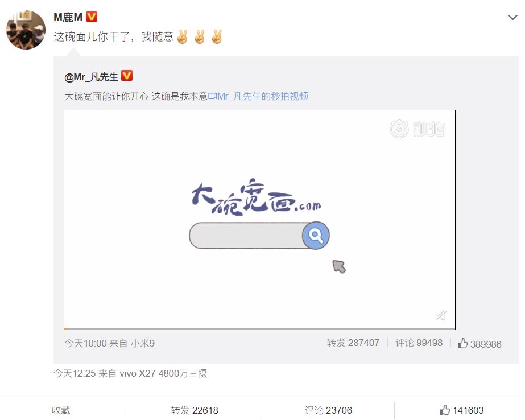The height and width of the screenshot is (420, 525).
Task: Open M鹿M's profile avatar picture
Action: (26, 30)
